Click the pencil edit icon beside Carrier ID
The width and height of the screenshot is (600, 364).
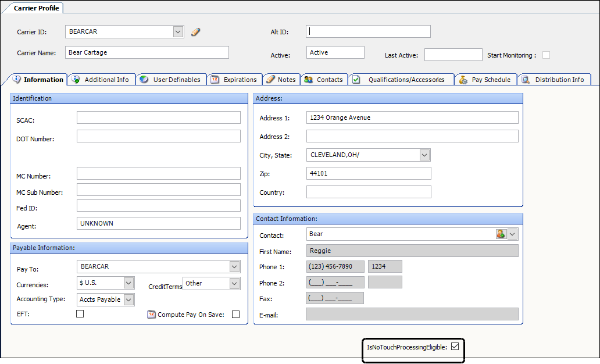(x=195, y=32)
